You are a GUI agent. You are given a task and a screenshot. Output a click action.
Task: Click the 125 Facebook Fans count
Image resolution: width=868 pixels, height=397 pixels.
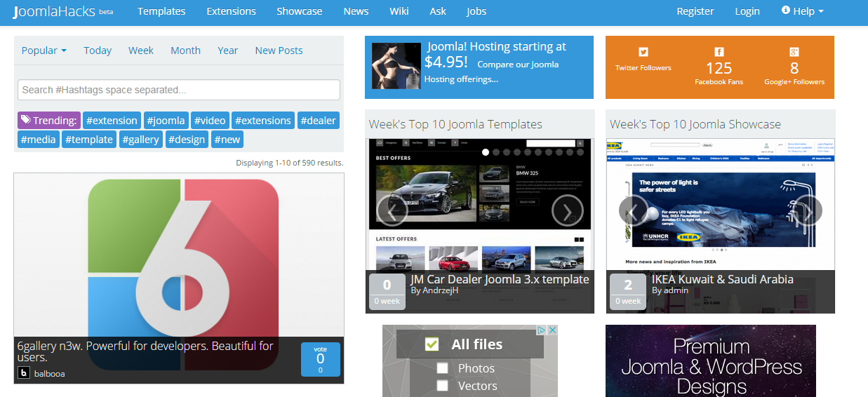tap(719, 68)
